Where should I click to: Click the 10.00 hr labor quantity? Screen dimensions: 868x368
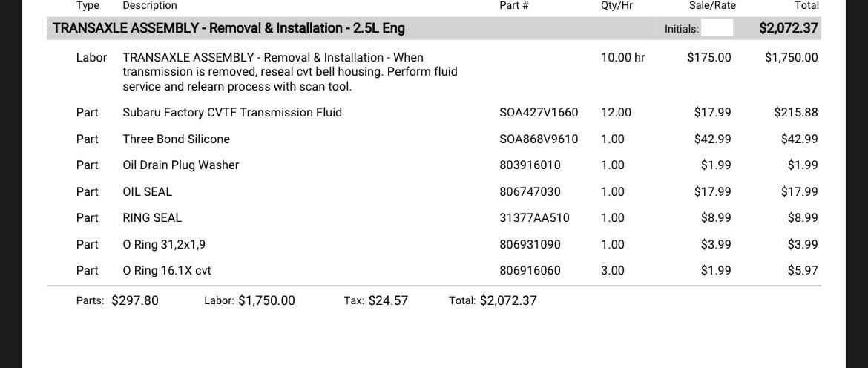point(622,57)
